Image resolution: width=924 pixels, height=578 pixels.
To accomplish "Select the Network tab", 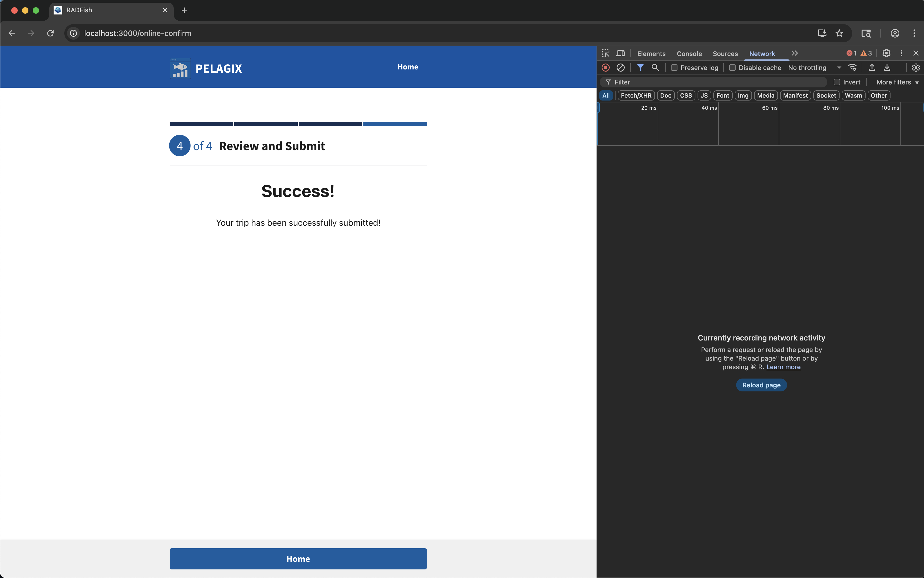I will click(x=762, y=54).
